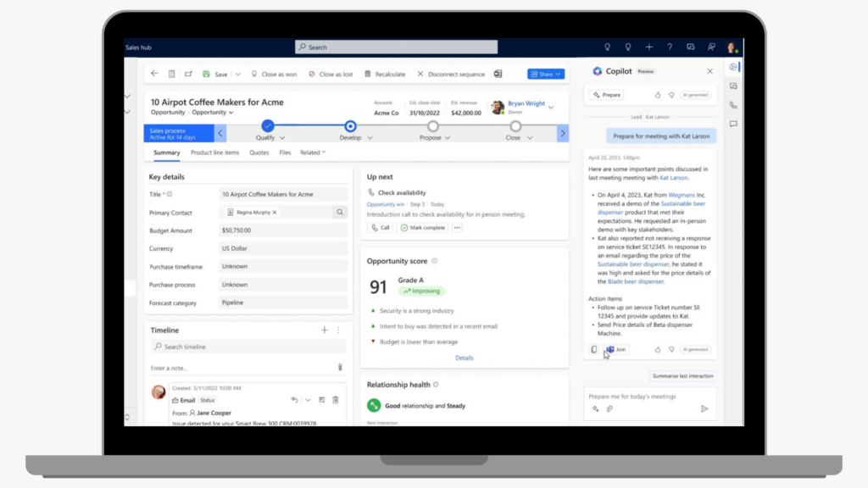Open the Save dropdown arrow

tap(238, 75)
